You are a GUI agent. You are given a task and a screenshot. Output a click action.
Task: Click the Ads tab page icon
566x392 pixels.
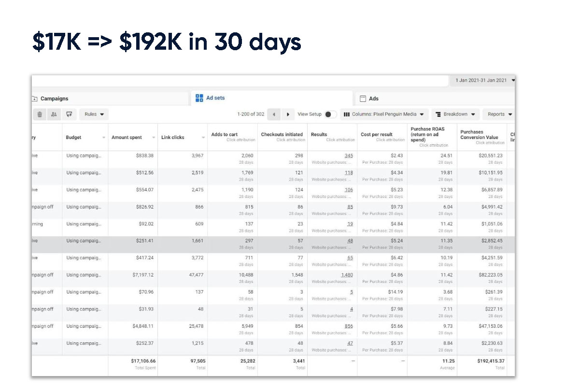point(363,98)
